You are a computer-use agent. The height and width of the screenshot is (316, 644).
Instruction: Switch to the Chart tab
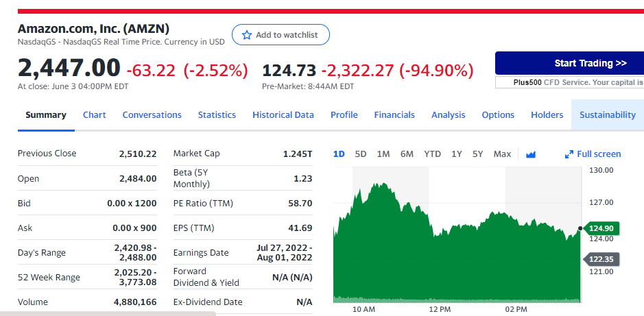[95, 115]
